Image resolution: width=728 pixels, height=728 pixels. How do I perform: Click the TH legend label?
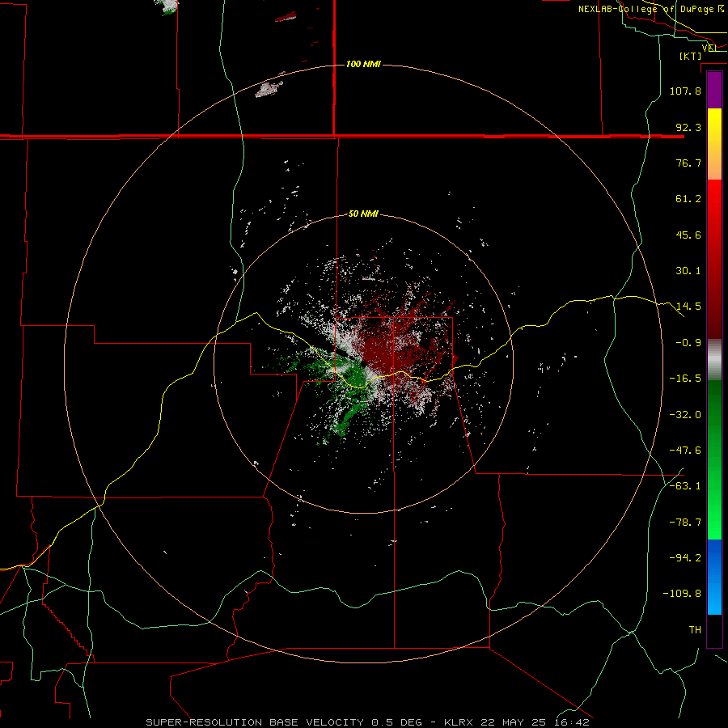point(695,629)
